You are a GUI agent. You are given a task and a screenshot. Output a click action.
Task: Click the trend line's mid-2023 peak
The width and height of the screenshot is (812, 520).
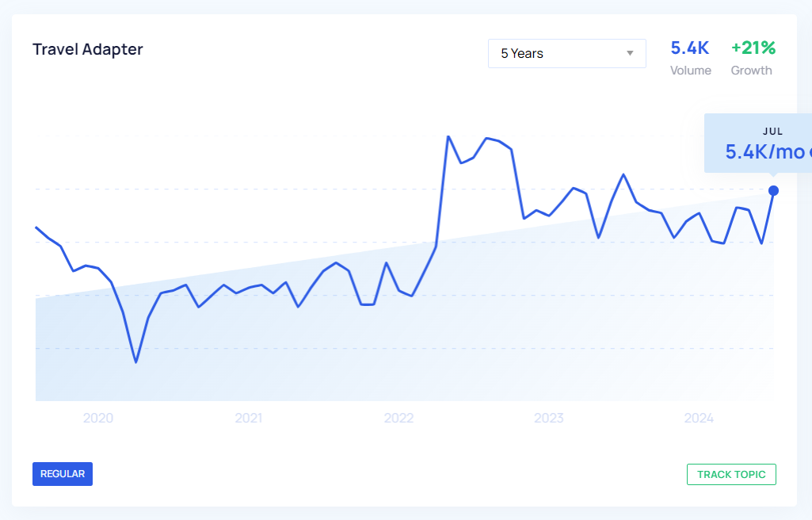tap(624, 174)
